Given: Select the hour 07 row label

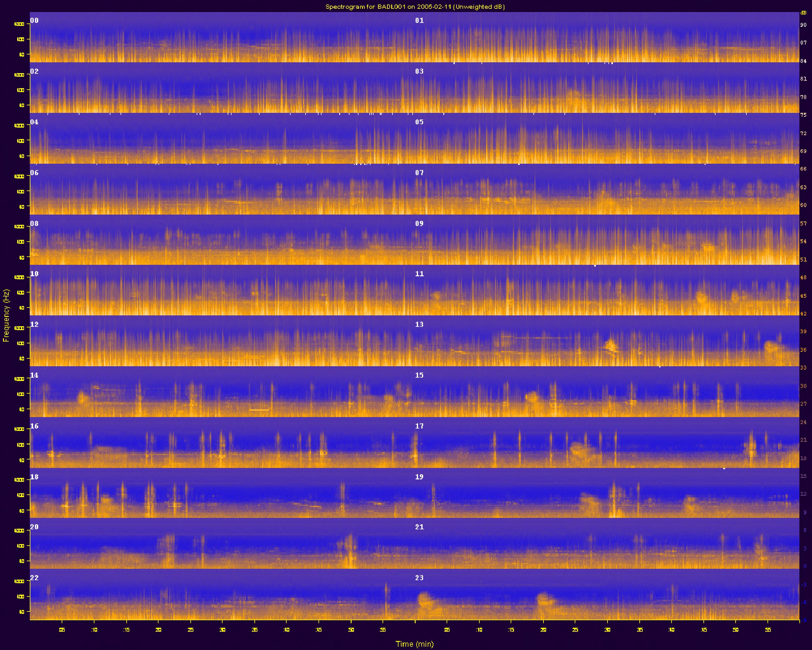Looking at the screenshot, I should (x=419, y=172).
